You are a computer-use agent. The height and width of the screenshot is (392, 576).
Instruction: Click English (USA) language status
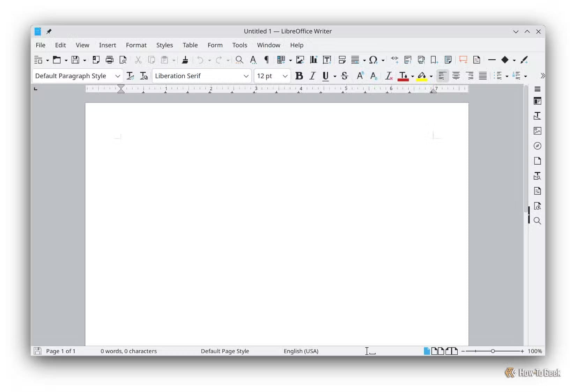301,351
